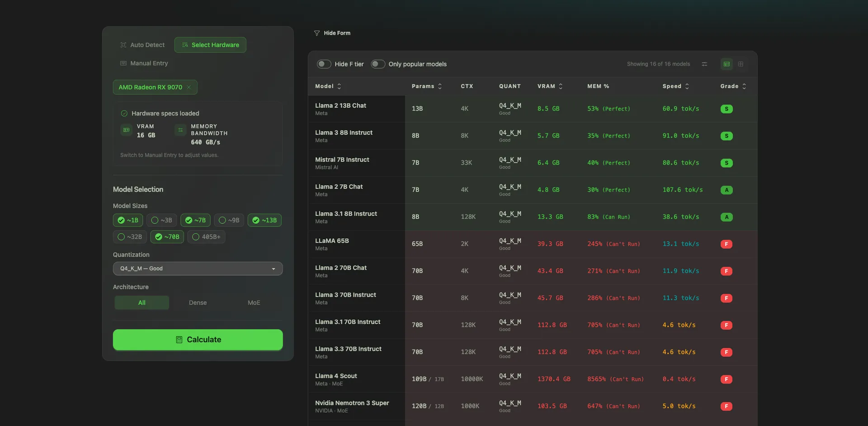
Task: Select the active table list view icon
Action: coord(726,64)
